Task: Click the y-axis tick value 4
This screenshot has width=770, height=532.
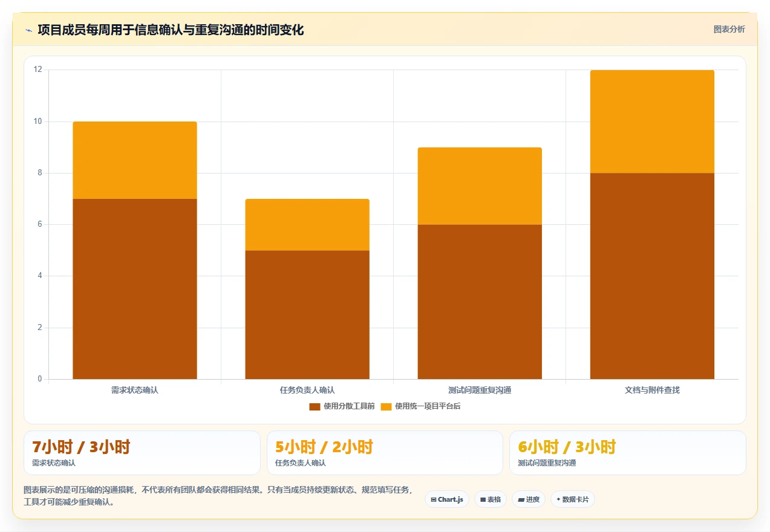Action: click(40, 276)
